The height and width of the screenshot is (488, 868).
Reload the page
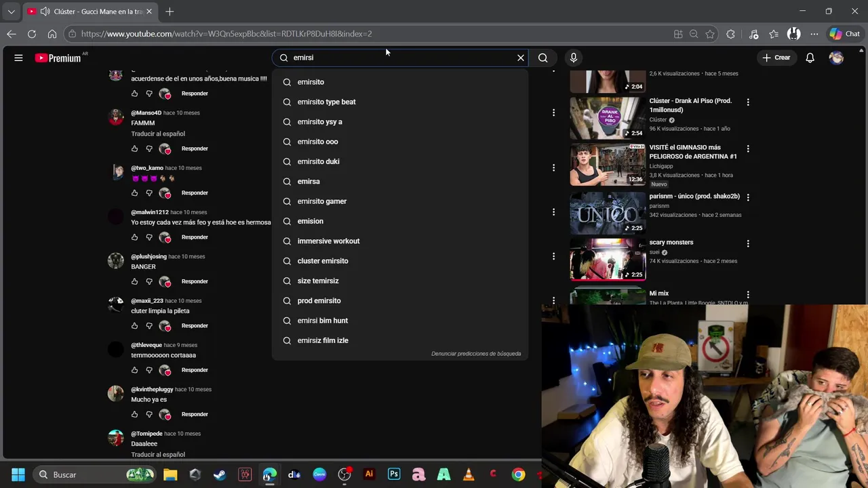click(x=32, y=34)
